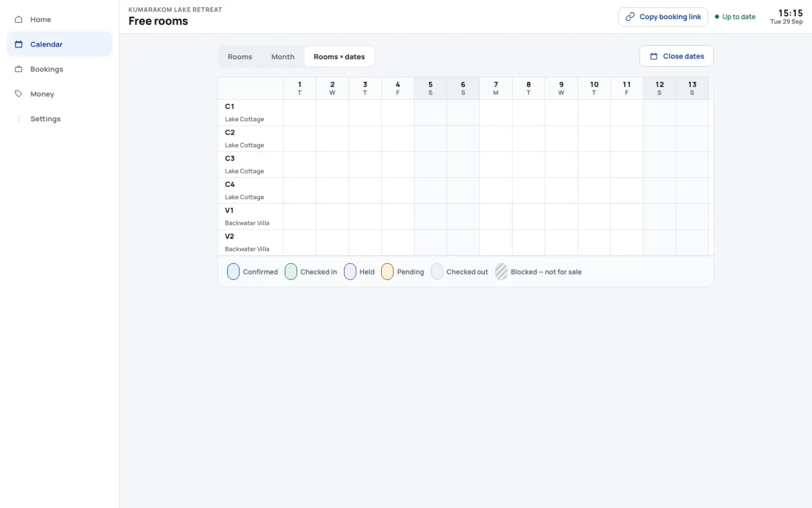The width and height of the screenshot is (812, 508).
Task: Open the Money section label
Action: pos(42,94)
